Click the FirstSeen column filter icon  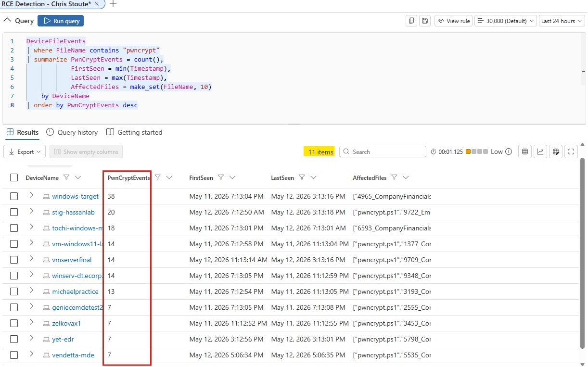tap(220, 177)
